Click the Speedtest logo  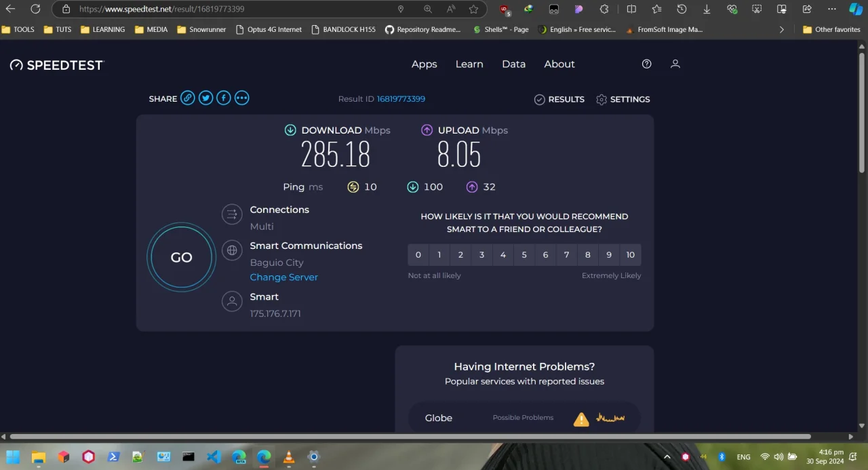click(x=57, y=65)
